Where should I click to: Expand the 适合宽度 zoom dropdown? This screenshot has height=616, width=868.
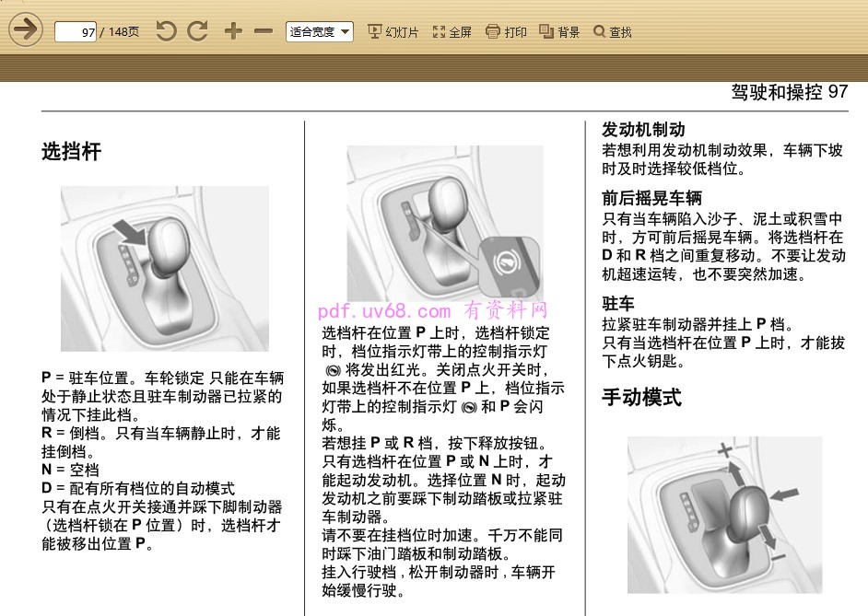pos(319,32)
